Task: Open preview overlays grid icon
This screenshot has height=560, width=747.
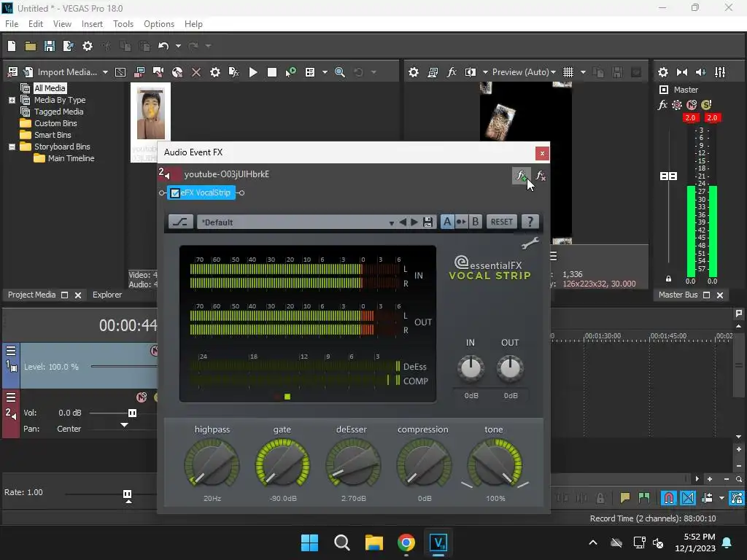Action: [568, 72]
